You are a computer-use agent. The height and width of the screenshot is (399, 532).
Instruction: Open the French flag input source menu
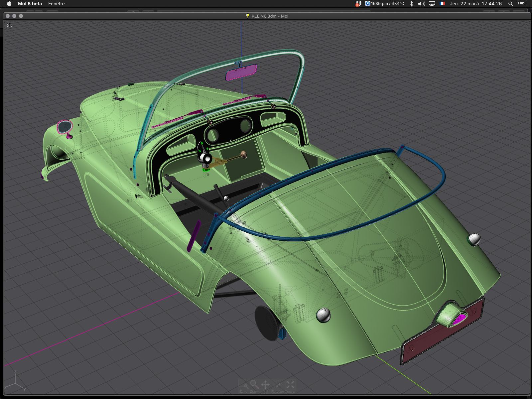point(442,4)
